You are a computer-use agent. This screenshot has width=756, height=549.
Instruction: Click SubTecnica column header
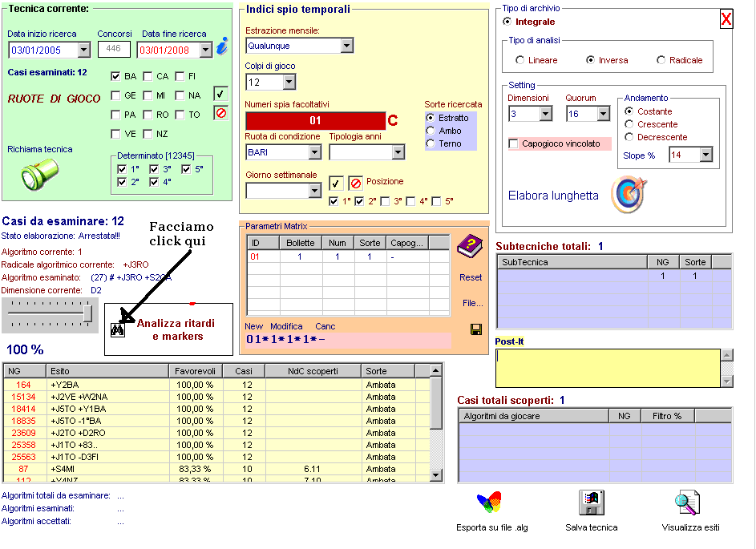pos(572,262)
